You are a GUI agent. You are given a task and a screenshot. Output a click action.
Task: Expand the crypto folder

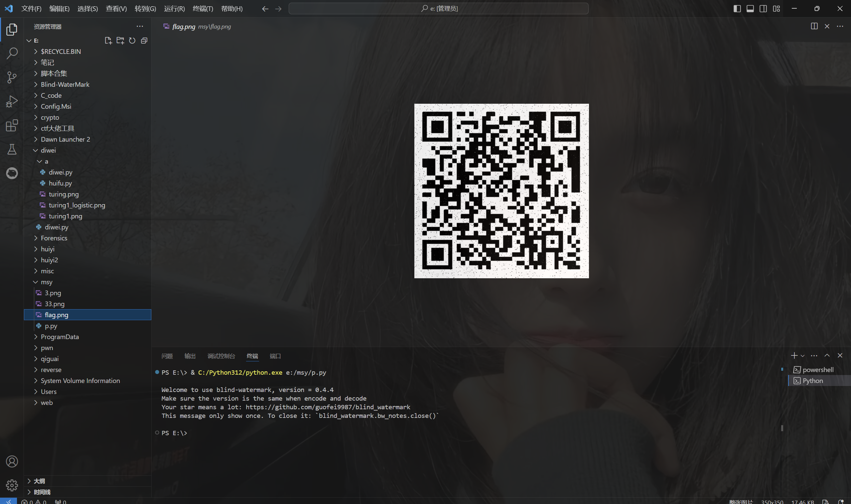87,117
